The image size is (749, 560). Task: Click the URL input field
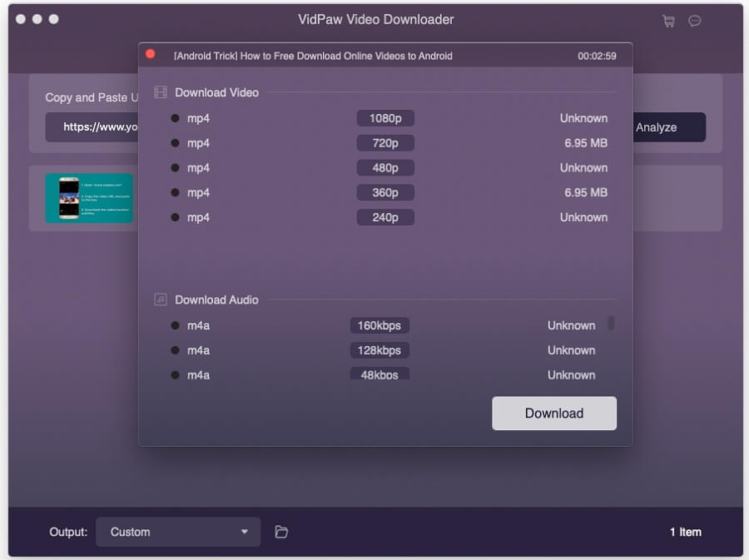coord(92,127)
